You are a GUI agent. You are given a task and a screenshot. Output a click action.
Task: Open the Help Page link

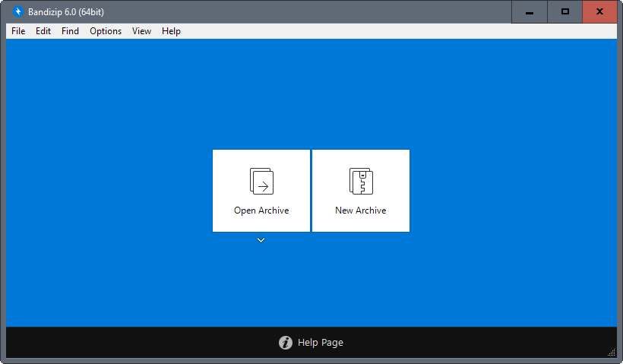[321, 343]
